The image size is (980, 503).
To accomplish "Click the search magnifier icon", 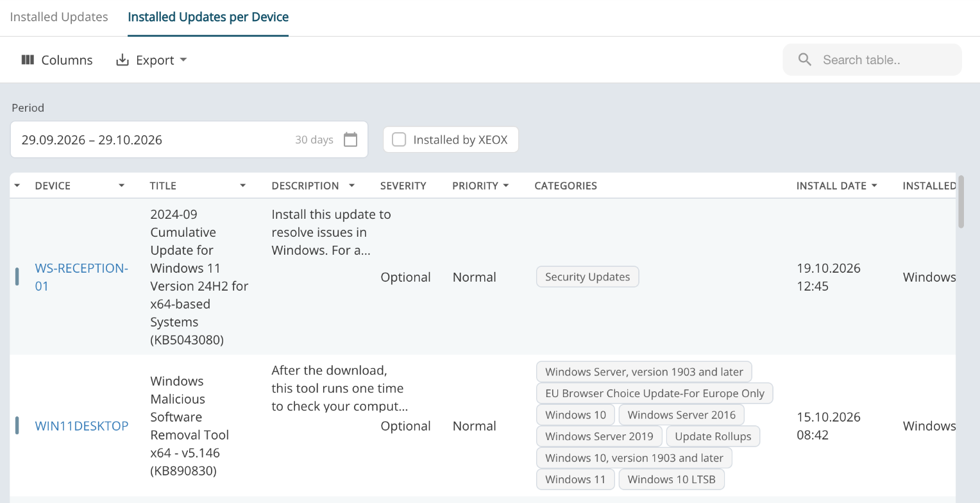I will click(805, 60).
